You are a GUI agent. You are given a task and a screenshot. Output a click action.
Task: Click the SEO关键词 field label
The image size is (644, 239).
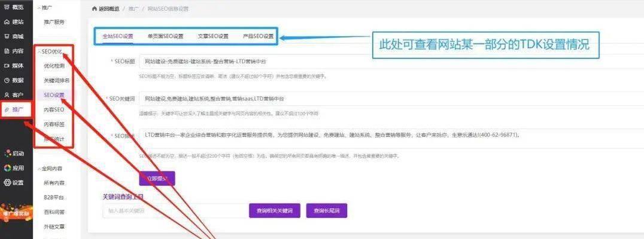click(x=121, y=99)
